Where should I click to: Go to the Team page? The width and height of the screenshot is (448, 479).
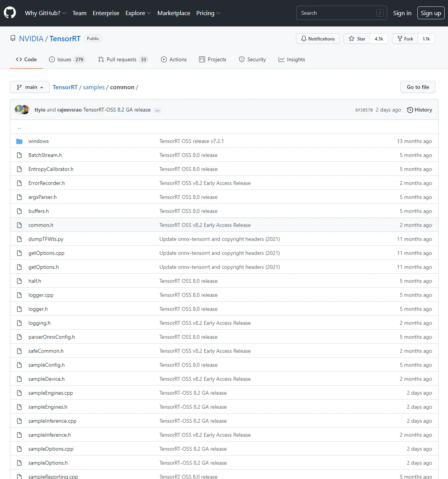click(x=79, y=13)
